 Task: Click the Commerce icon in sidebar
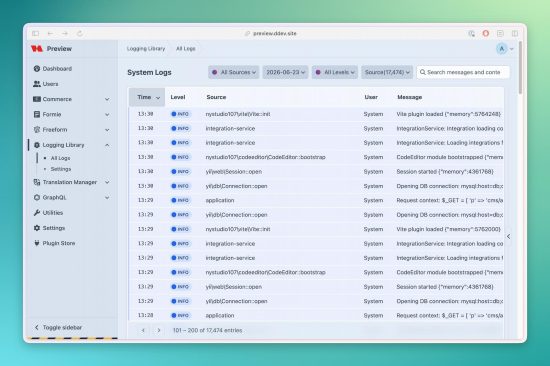(x=36, y=99)
